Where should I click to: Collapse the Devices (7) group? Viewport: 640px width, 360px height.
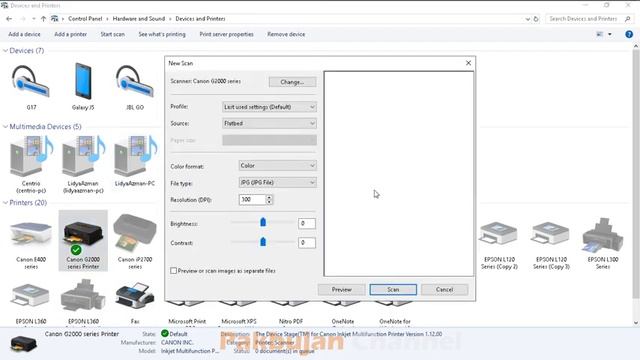[x=5, y=51]
